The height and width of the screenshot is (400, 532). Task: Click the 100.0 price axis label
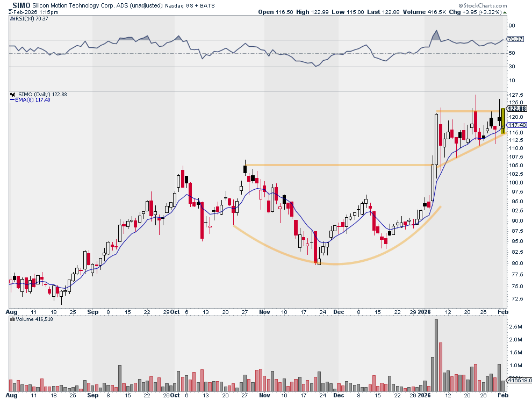point(516,183)
